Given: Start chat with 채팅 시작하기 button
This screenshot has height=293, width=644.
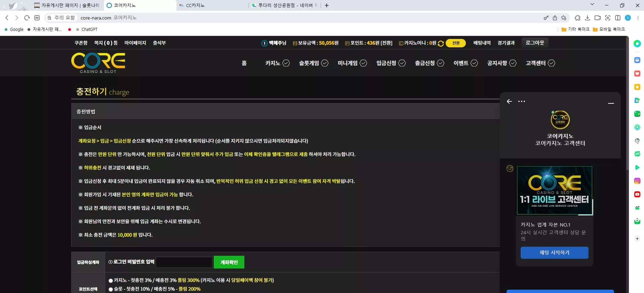Looking at the screenshot, I should [555, 253].
